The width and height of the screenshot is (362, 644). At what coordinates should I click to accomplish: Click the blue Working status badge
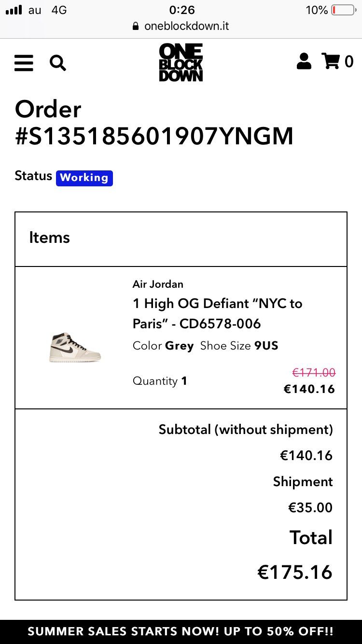(84, 178)
